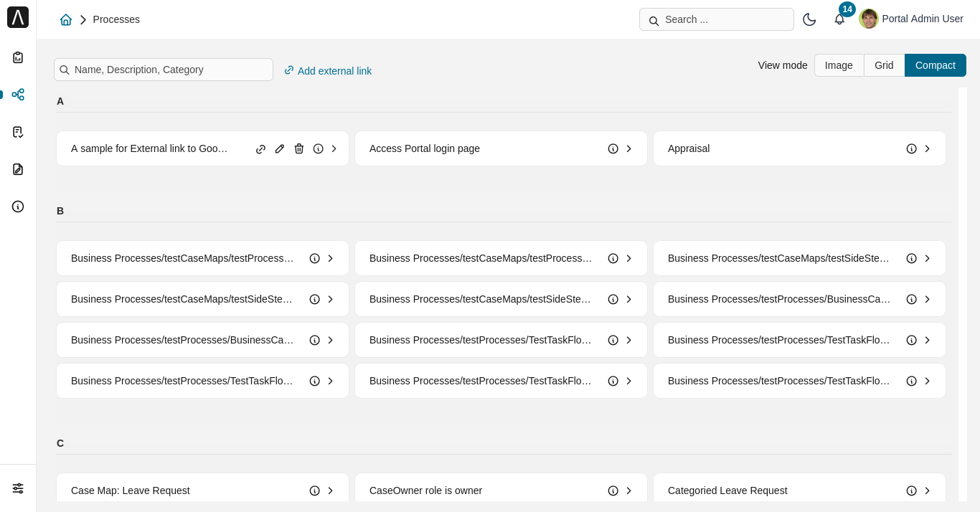Open the Cases sidebar icon with pencil
This screenshot has width=980, height=512.
click(18, 169)
